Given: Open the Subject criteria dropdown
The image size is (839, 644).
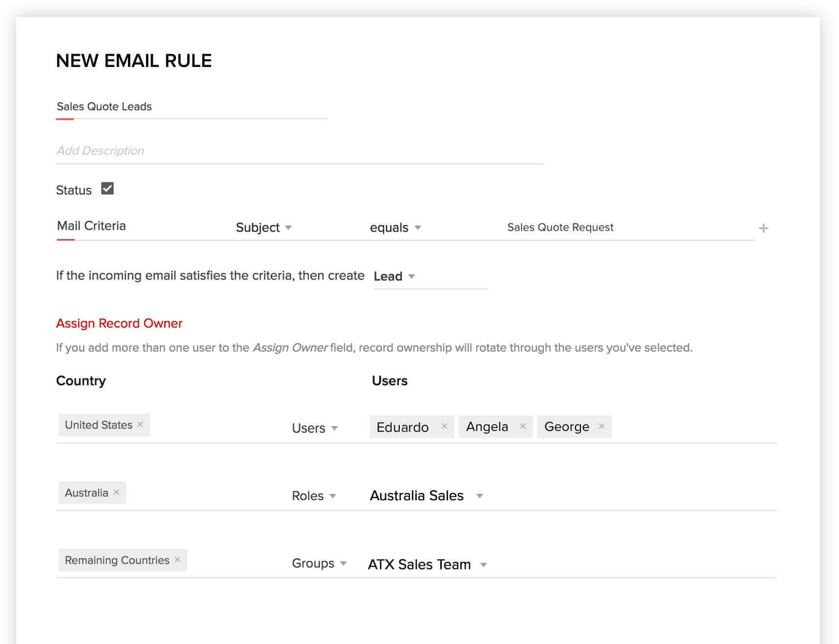Looking at the screenshot, I should point(264,228).
